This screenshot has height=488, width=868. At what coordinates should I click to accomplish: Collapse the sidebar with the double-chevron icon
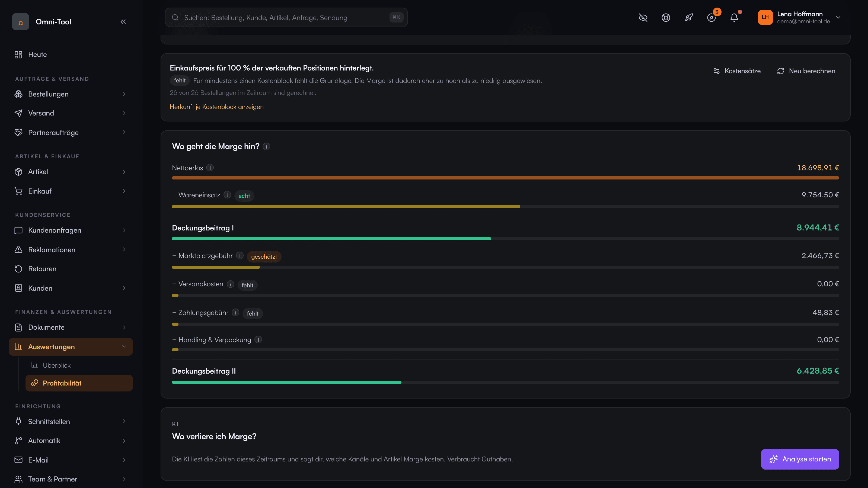123,22
